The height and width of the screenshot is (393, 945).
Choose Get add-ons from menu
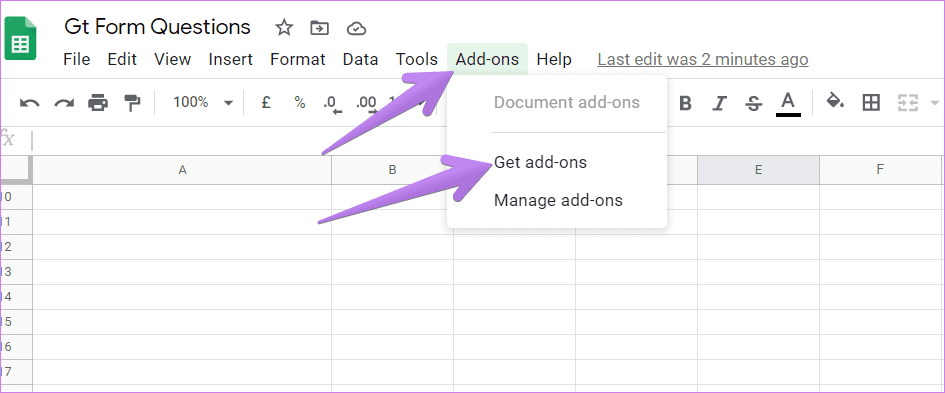pos(540,162)
